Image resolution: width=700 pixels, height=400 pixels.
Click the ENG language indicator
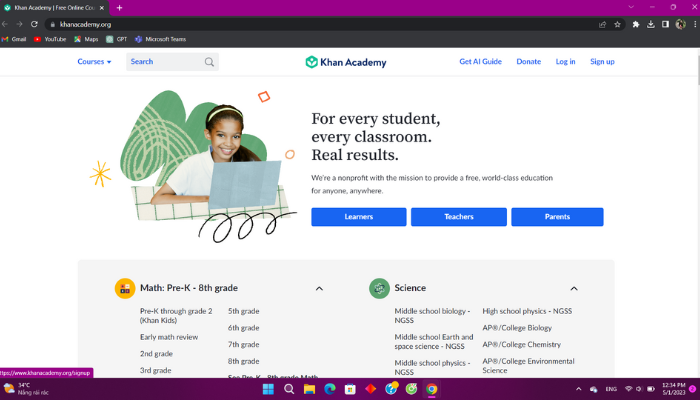611,389
